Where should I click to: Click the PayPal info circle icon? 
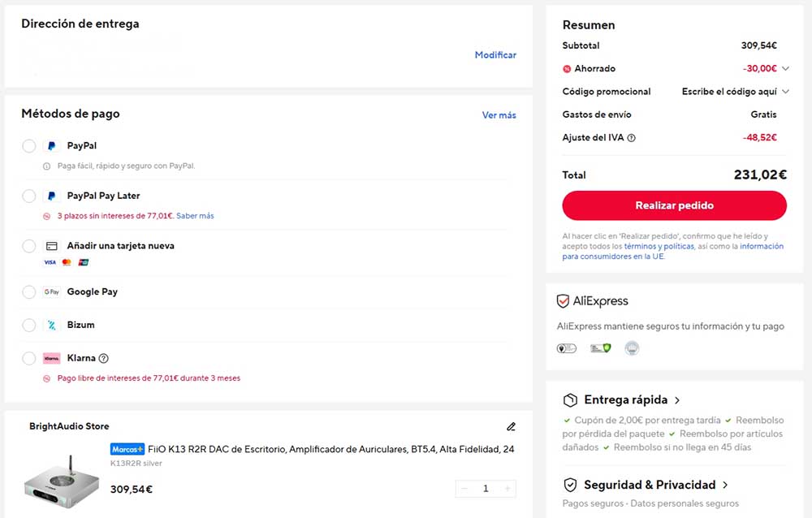tap(46, 166)
